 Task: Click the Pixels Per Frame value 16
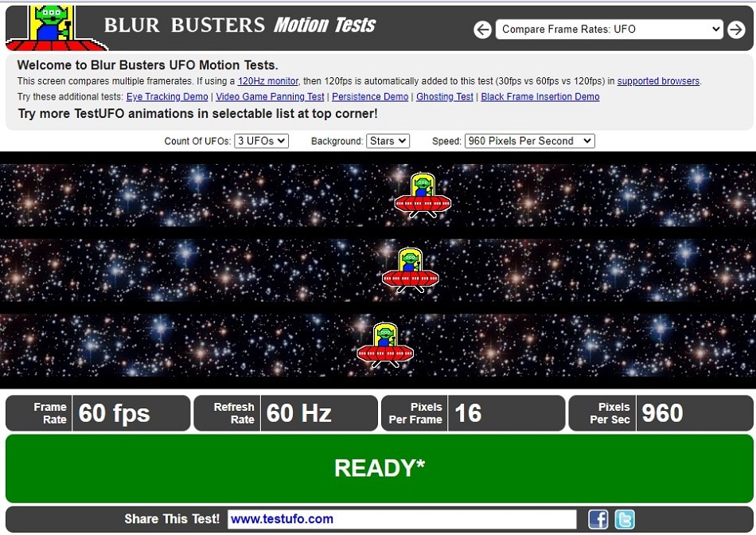(x=468, y=413)
